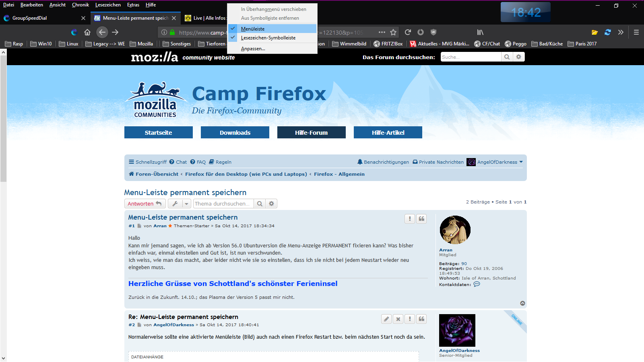Click the back arrow in the navigation bar
This screenshot has width=644, height=362.
pyautogui.click(x=102, y=32)
